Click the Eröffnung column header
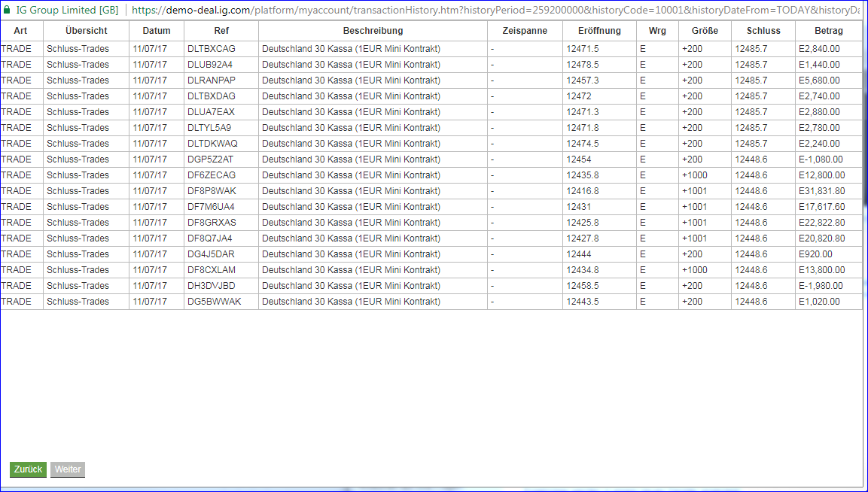Image resolution: width=868 pixels, height=492 pixels. coord(599,31)
